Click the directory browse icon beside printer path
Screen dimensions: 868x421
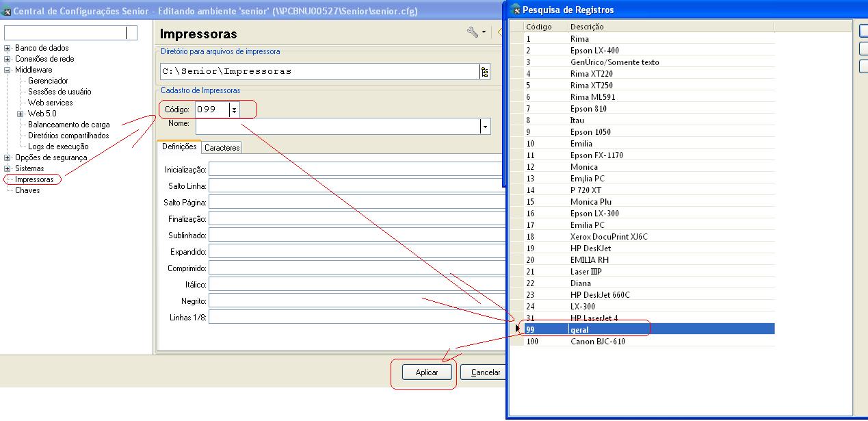tap(485, 71)
